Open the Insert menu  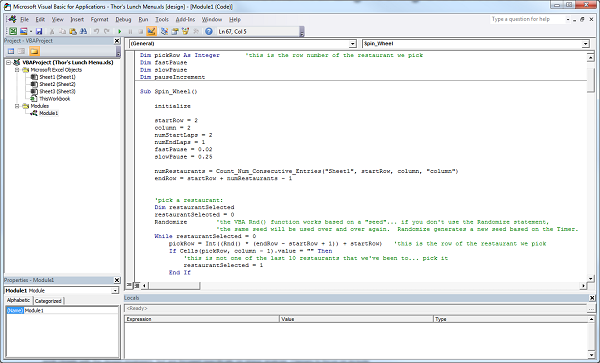(77, 19)
